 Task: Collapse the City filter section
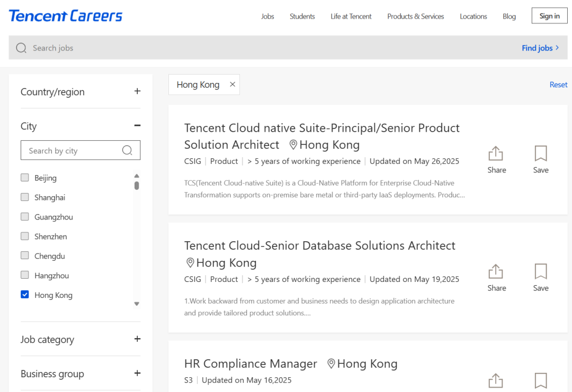(x=137, y=125)
